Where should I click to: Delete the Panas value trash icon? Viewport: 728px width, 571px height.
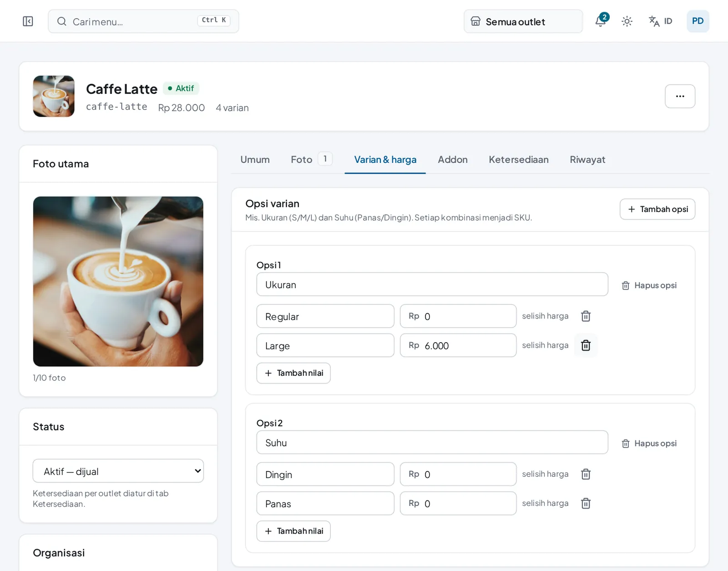586,503
